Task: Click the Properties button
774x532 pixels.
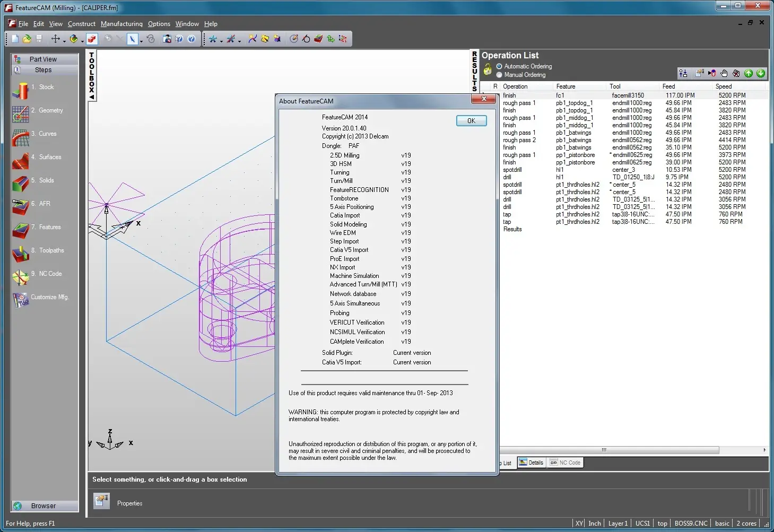Action: [x=101, y=501]
